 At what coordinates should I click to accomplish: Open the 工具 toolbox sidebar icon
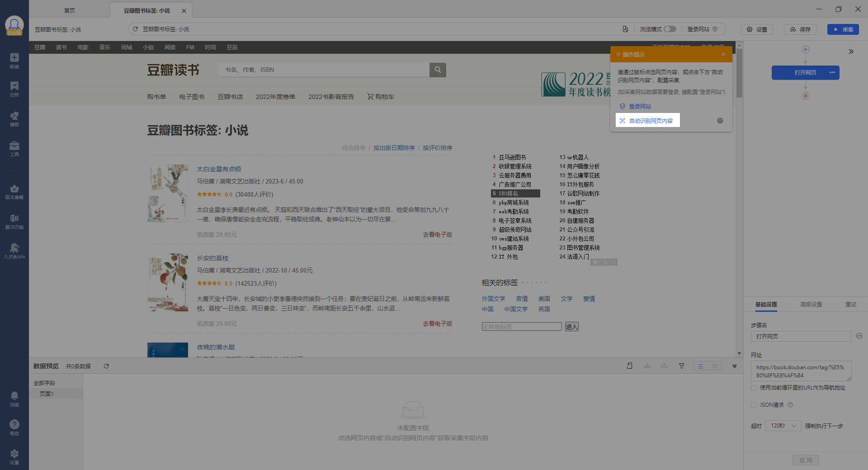pos(14,148)
